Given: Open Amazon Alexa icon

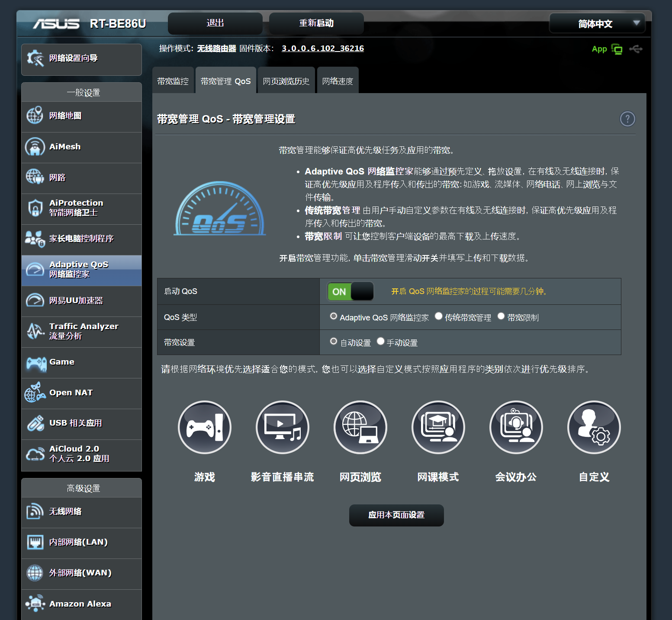Looking at the screenshot, I should pyautogui.click(x=35, y=603).
